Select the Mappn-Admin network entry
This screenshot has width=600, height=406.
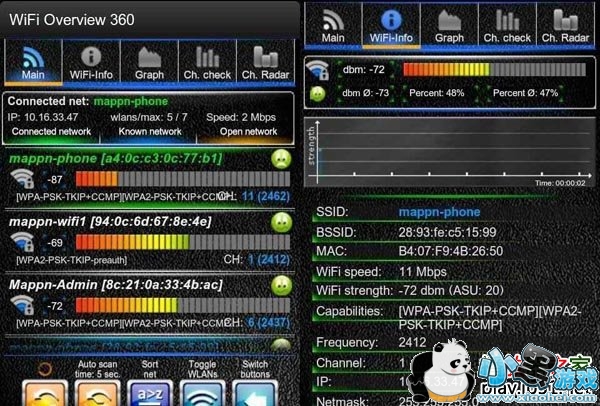[149, 304]
